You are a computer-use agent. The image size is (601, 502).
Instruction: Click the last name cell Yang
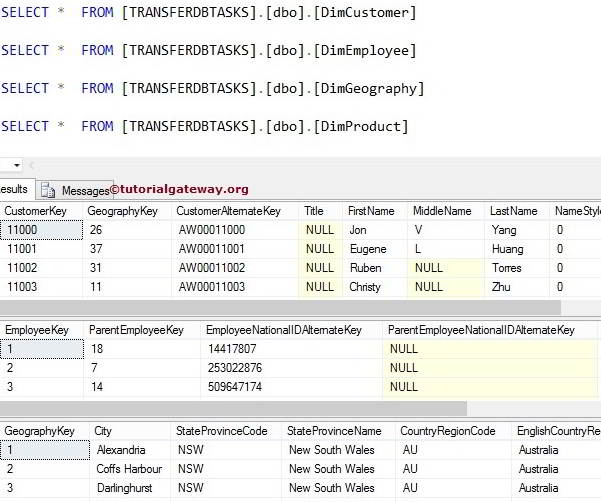pos(517,230)
